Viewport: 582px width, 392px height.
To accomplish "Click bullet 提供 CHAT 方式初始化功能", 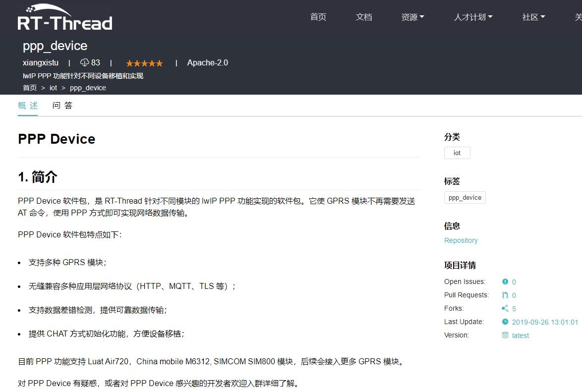I will click(x=107, y=334).
